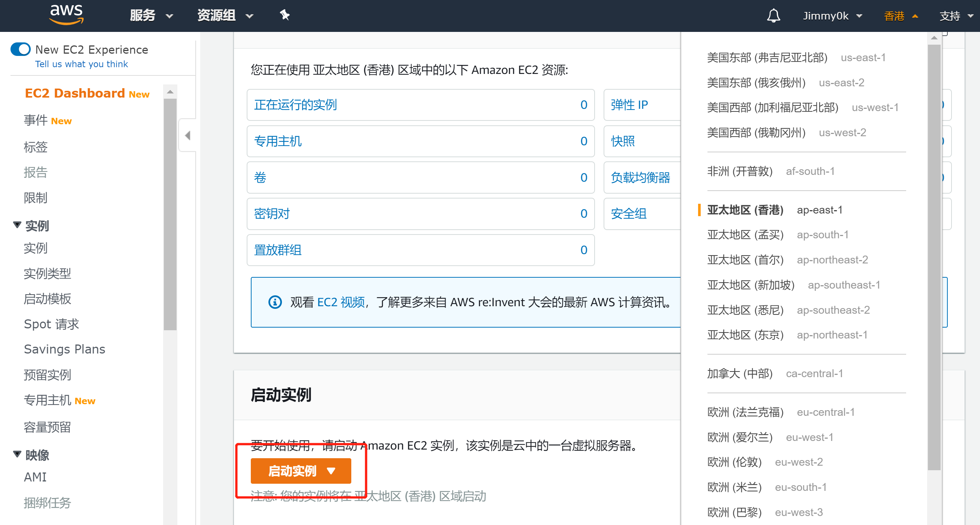Click Tell us what you think link
Viewport: 980px width, 525px height.
point(81,64)
